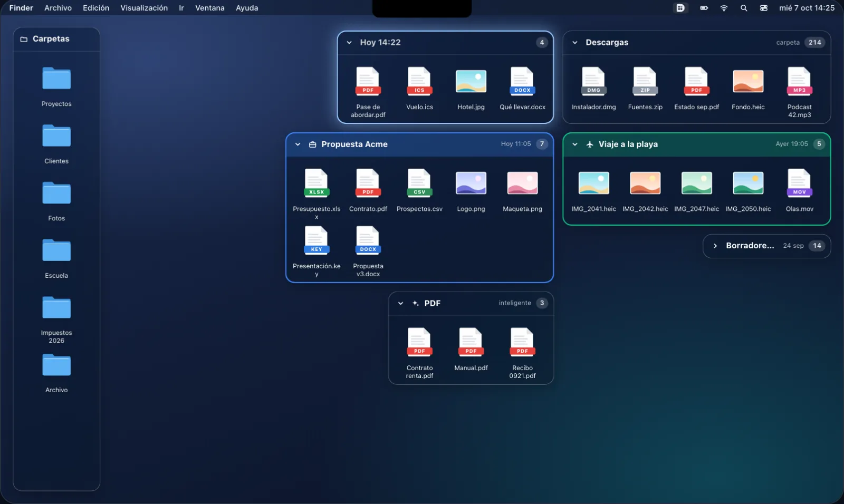The width and height of the screenshot is (844, 504).
Task: Select Estado sep.pdf file
Action: [697, 89]
